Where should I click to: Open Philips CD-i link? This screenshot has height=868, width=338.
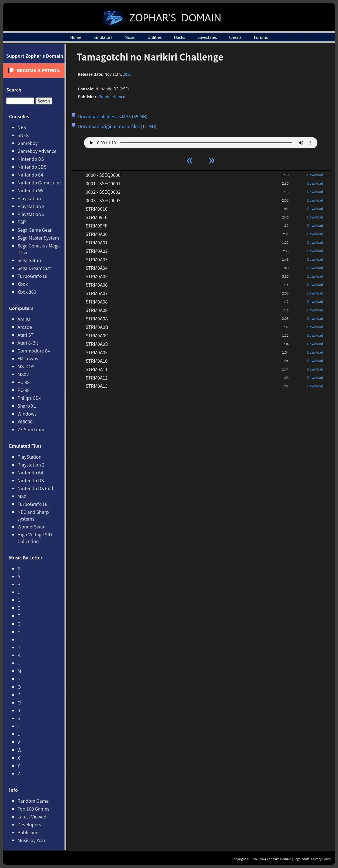(x=29, y=398)
